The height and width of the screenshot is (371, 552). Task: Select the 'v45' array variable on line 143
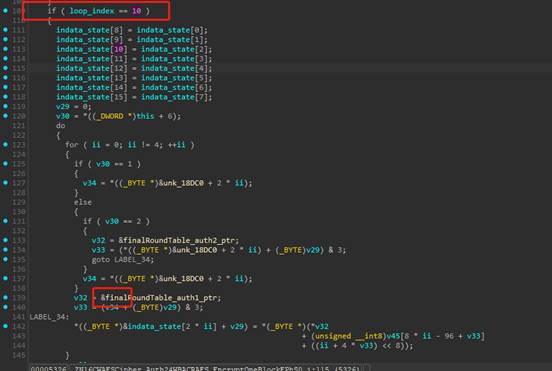point(394,336)
